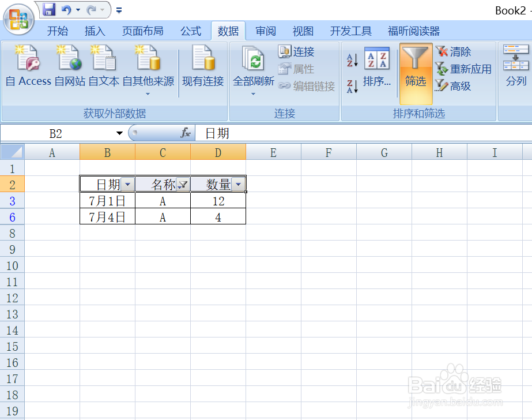Click the A cell in row 6
The image size is (532, 420).
pyautogui.click(x=163, y=217)
